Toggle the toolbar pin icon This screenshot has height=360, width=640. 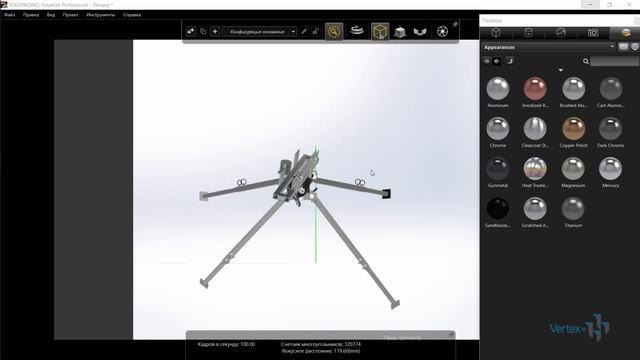click(455, 24)
